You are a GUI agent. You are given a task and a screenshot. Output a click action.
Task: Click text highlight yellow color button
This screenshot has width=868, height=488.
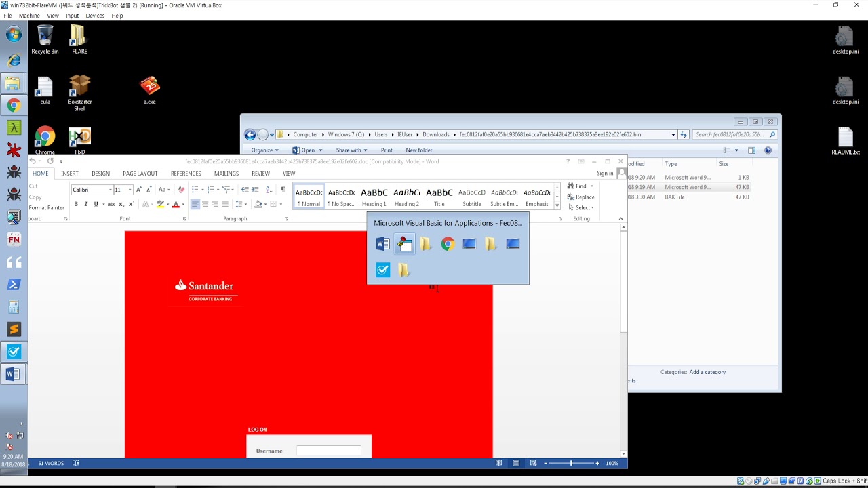click(x=160, y=204)
